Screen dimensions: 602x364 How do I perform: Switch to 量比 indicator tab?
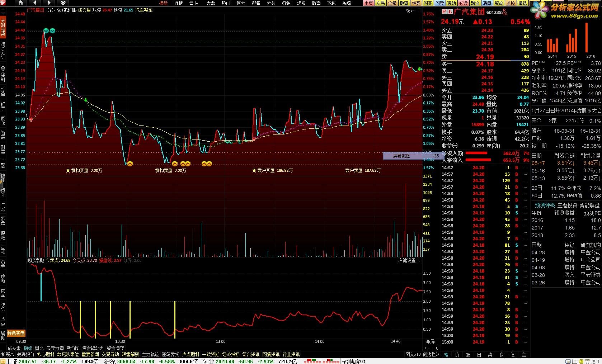point(39,348)
